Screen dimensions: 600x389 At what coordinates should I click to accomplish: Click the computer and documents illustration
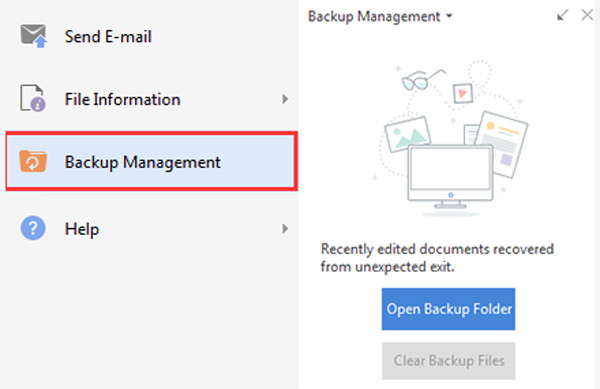pos(450,138)
